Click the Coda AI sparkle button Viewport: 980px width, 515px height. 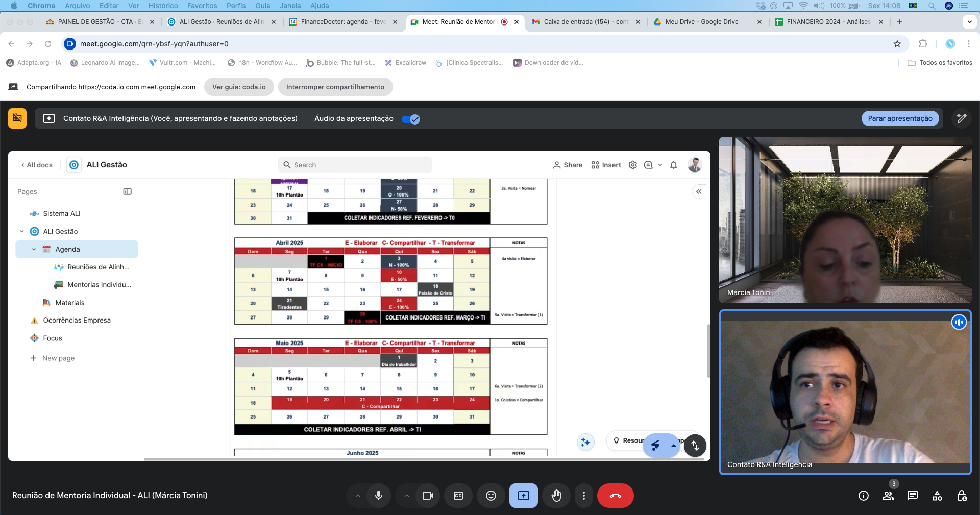click(585, 442)
